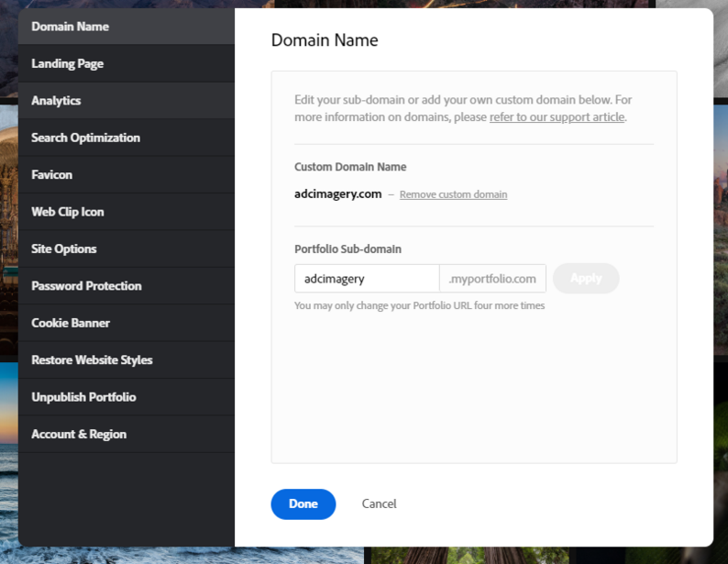Select Search Optimization in sidebar
This screenshot has width=728, height=564.
click(127, 138)
